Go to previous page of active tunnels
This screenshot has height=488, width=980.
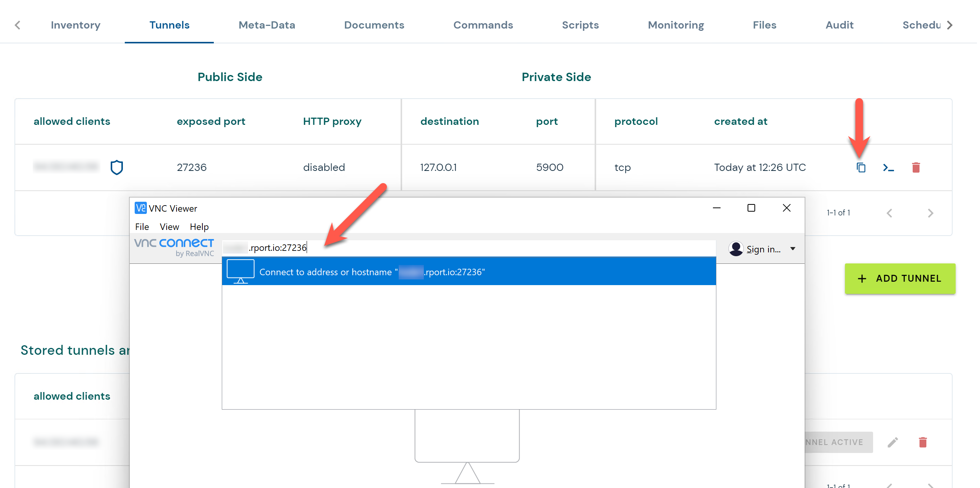pos(889,213)
